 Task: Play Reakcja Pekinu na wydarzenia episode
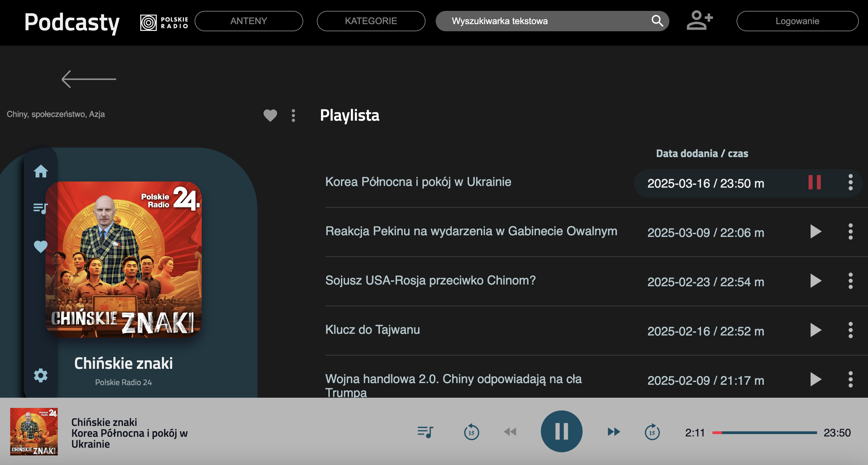(816, 231)
